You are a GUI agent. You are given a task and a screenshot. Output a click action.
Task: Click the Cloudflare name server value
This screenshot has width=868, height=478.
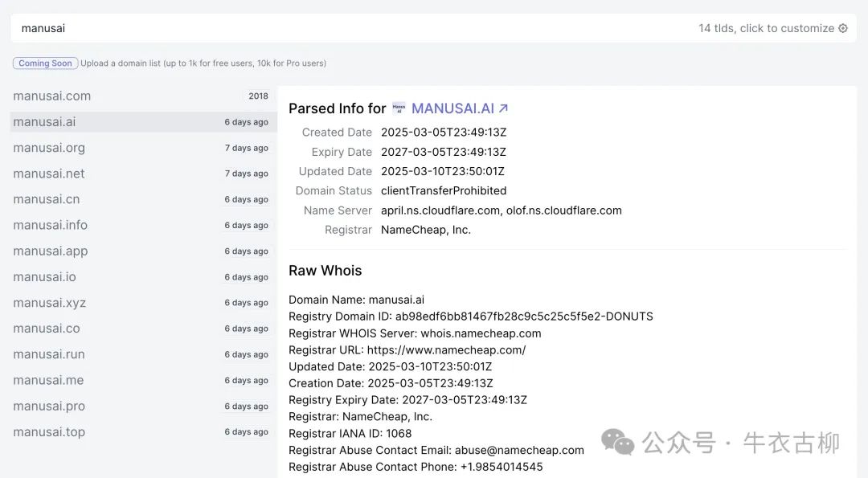(501, 210)
